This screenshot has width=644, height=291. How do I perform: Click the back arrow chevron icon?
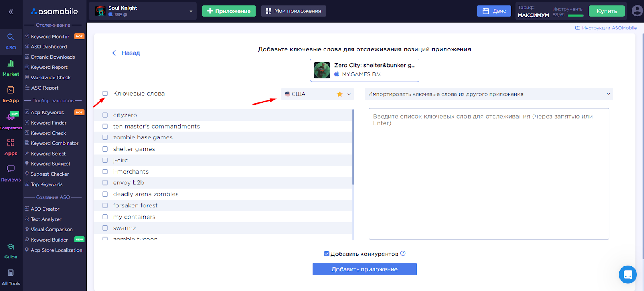[x=114, y=53]
